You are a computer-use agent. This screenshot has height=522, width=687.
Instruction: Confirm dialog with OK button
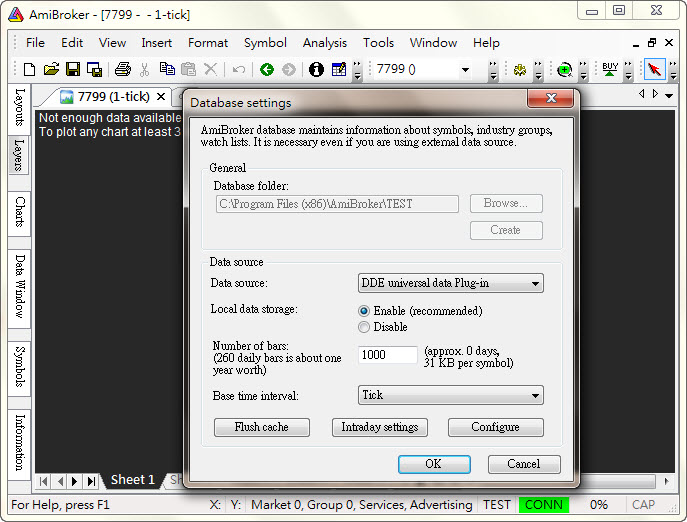click(x=434, y=464)
